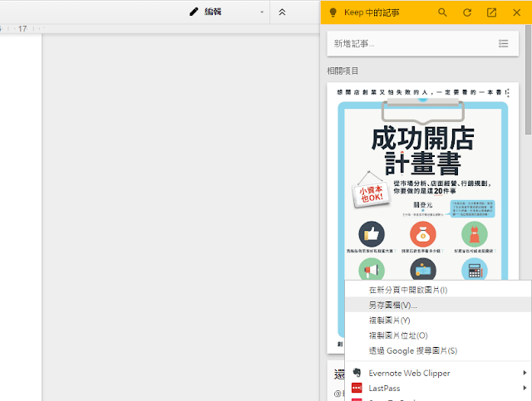This screenshot has height=401, width=532.
Task: Click the Keep 中的記事 panel title
Action: pos(372,12)
